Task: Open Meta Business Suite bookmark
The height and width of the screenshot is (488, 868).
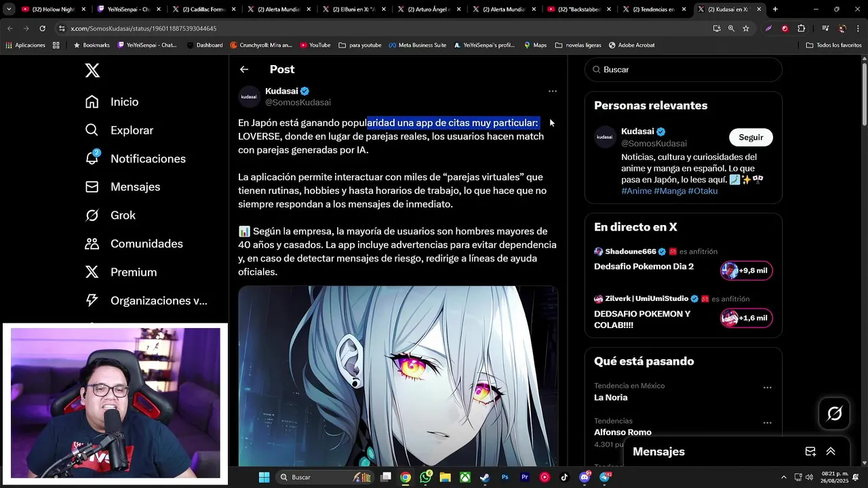Action: point(417,45)
